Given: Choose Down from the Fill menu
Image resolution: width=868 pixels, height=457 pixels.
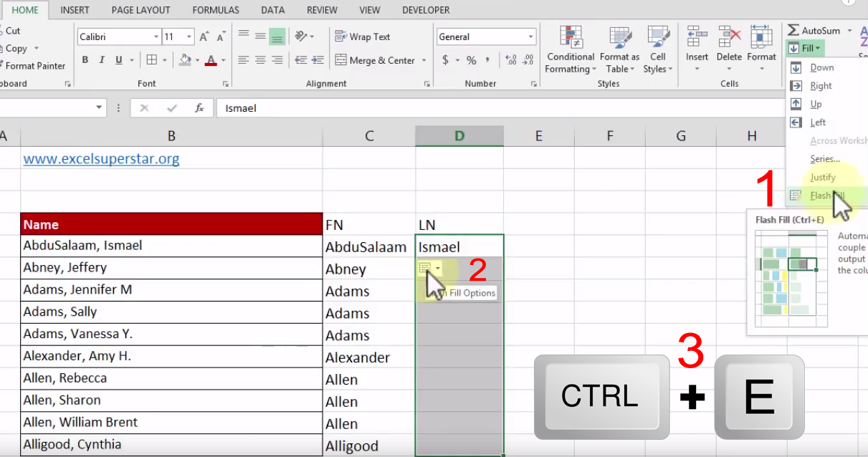Looking at the screenshot, I should pyautogui.click(x=822, y=67).
